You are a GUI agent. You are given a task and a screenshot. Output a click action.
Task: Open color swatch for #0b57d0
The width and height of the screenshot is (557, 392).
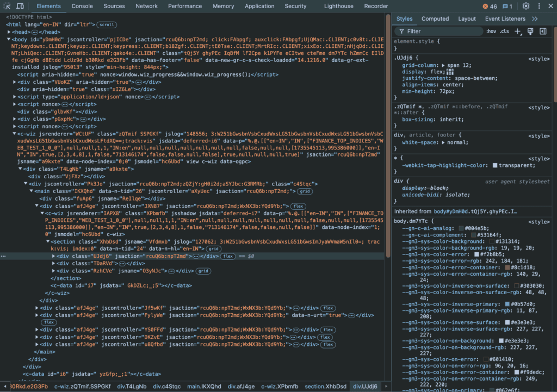point(508,304)
